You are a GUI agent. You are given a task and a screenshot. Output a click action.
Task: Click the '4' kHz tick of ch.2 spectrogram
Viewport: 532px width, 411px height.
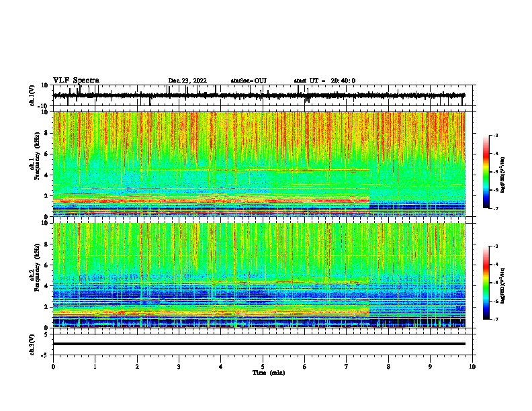[46, 286]
